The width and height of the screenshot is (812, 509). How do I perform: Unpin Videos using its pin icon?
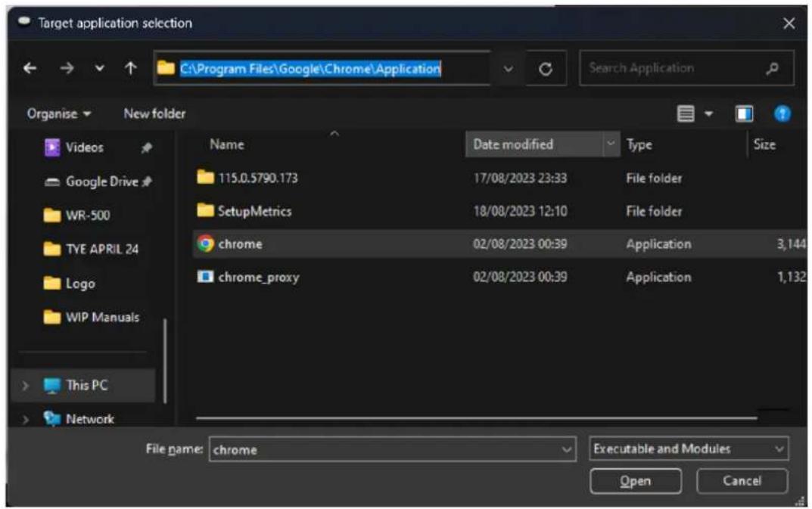click(x=147, y=148)
